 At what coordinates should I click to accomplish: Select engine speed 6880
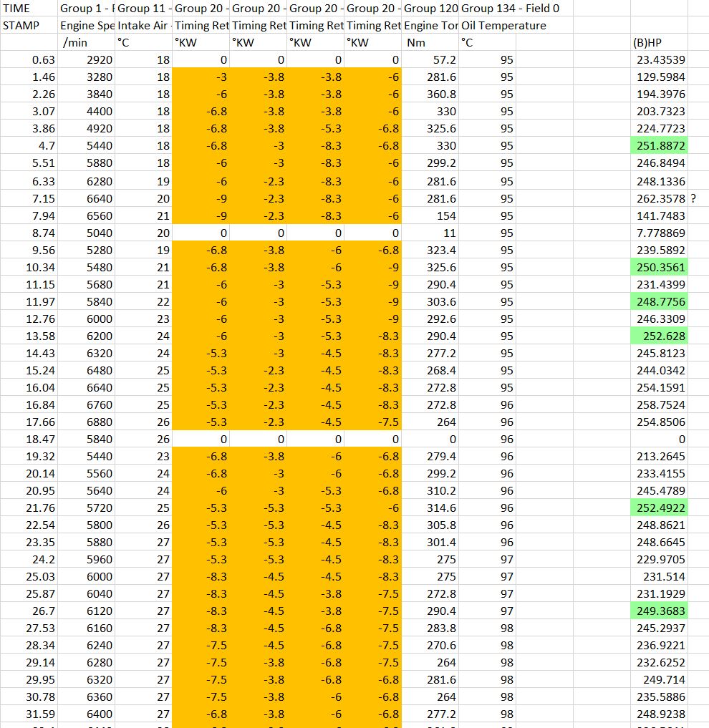(x=87, y=422)
